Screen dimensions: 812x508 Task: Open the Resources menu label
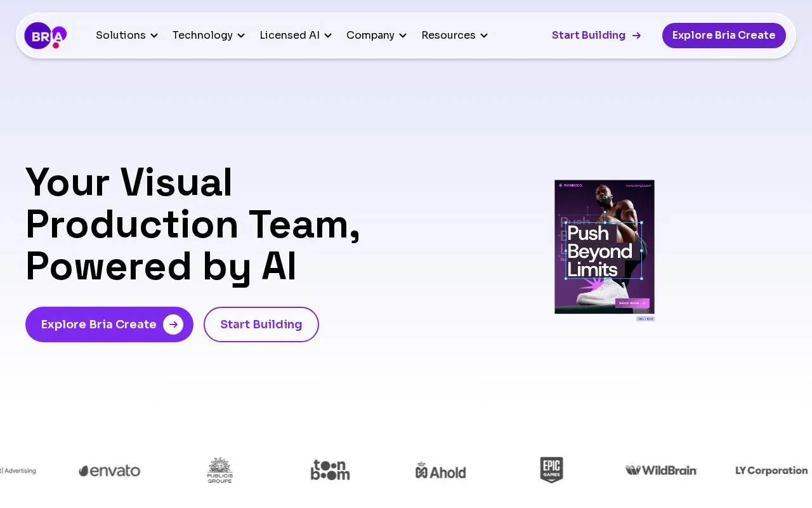point(449,36)
